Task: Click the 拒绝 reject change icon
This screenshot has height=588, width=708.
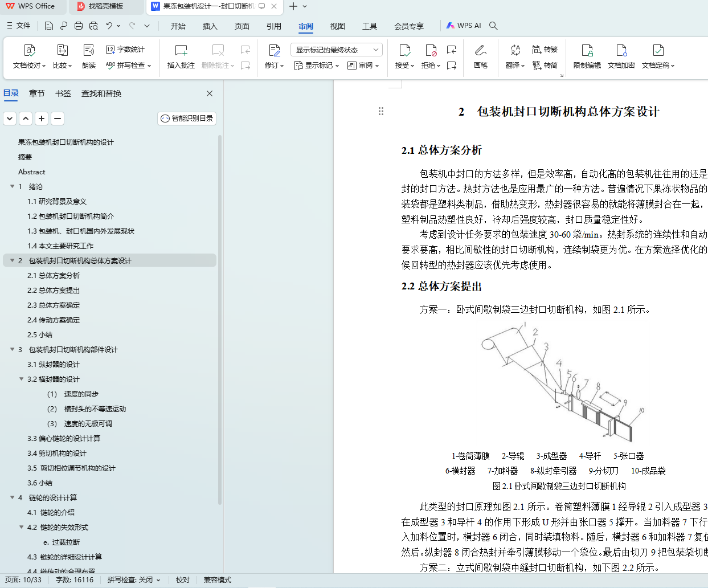Action: 431,50
